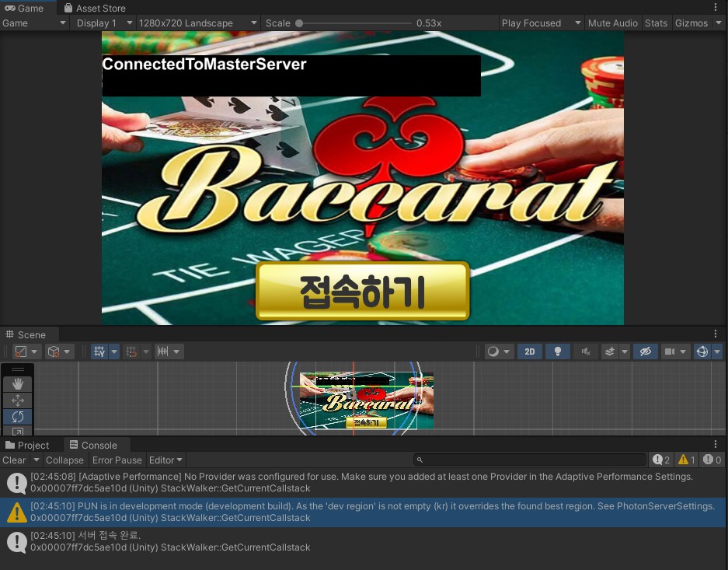
Task: Open Play Focused dropdown
Action: [542, 23]
